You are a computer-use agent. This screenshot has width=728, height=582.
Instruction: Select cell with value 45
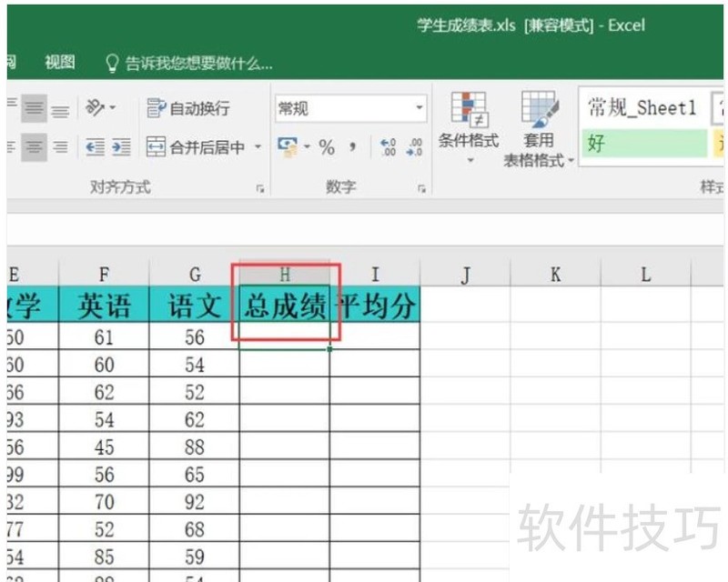pos(104,446)
